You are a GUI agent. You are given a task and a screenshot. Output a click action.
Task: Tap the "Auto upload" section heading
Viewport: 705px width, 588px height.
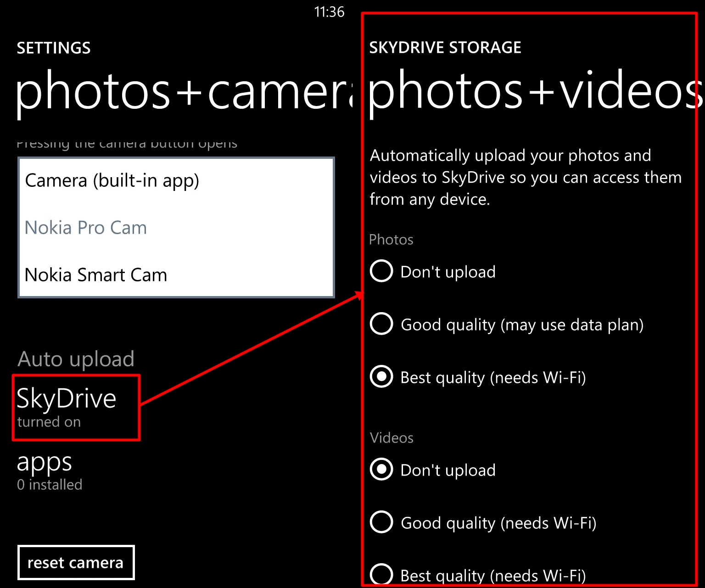pos(76,358)
